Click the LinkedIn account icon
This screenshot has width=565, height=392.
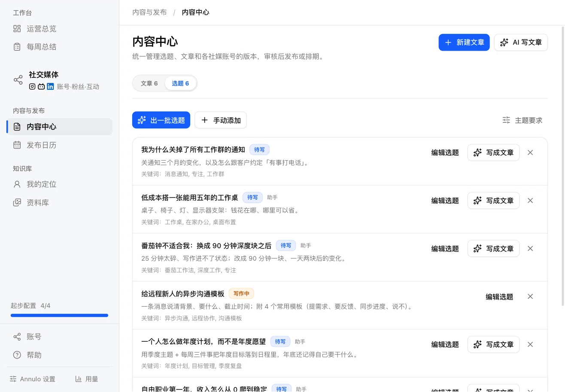[x=50, y=86]
